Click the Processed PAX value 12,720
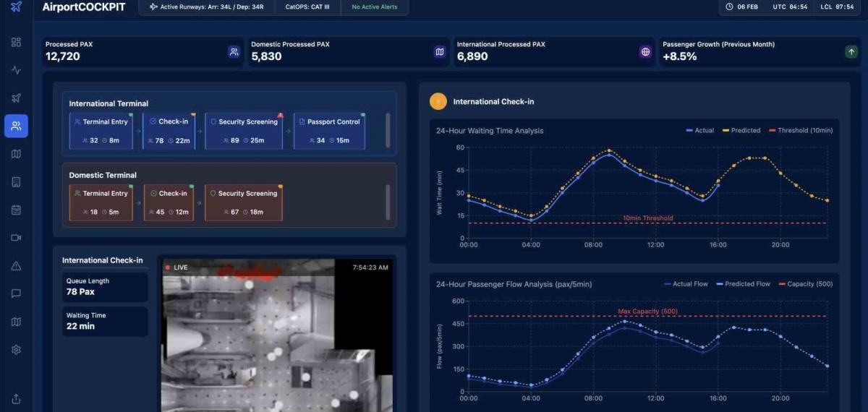Screen dimensions: 868x412 coord(63,56)
